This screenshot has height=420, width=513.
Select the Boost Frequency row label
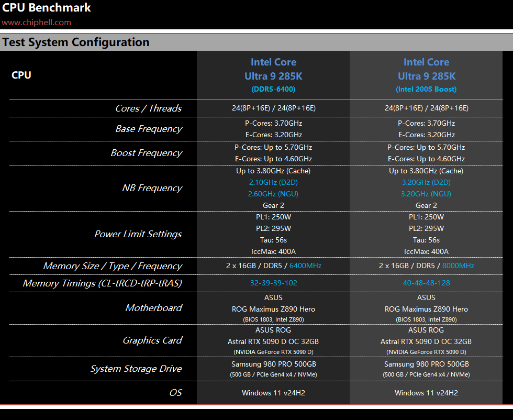coord(146,153)
